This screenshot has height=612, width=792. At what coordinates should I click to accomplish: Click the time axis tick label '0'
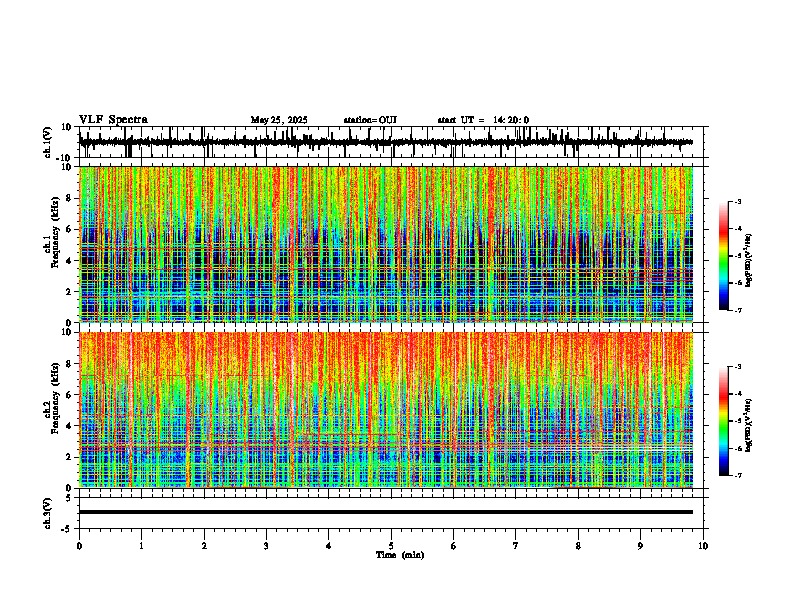(79, 546)
